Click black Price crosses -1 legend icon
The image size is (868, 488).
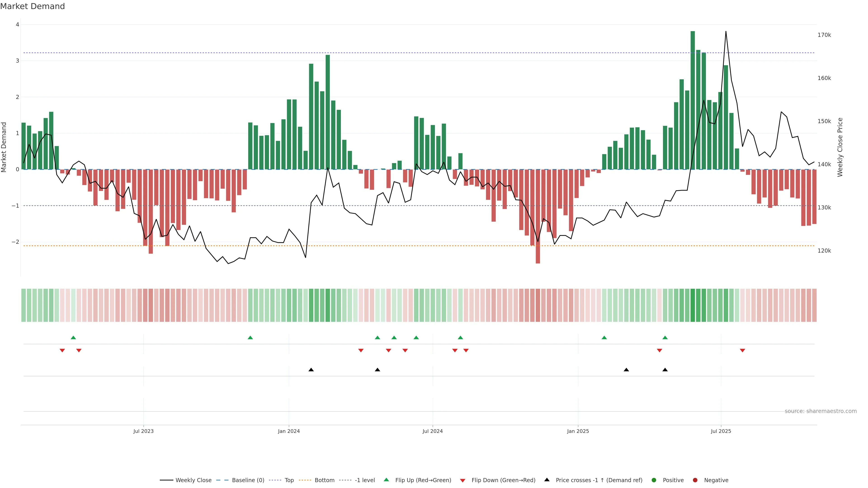point(547,480)
